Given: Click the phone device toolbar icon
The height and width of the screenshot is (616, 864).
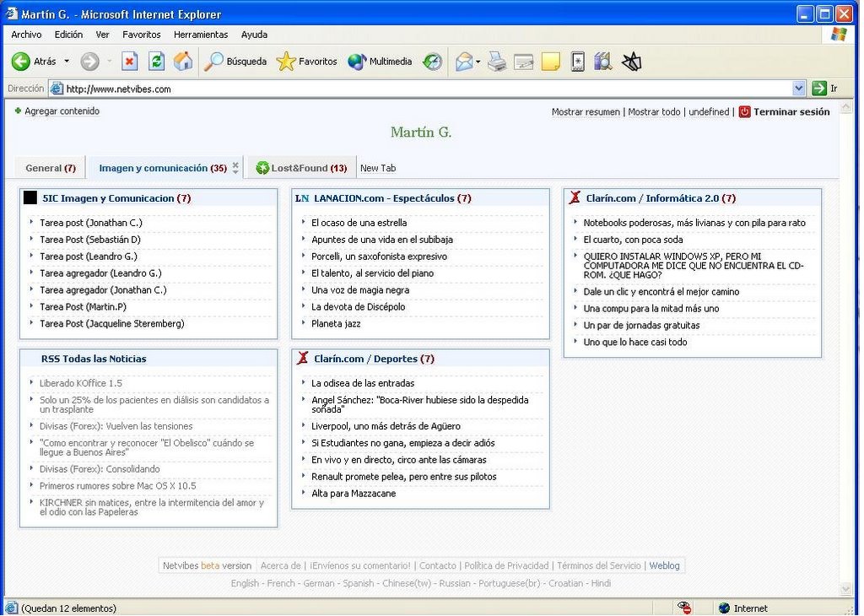Looking at the screenshot, I should click(577, 62).
